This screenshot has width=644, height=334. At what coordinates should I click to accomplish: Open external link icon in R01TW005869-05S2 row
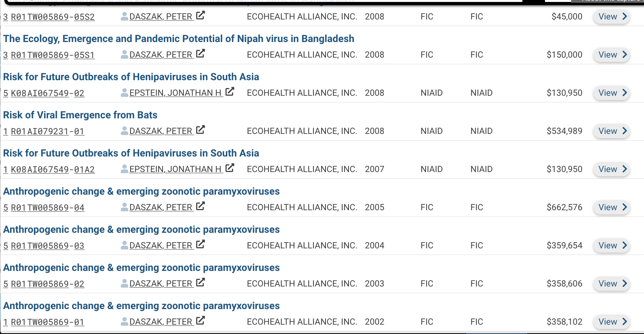[x=200, y=16]
